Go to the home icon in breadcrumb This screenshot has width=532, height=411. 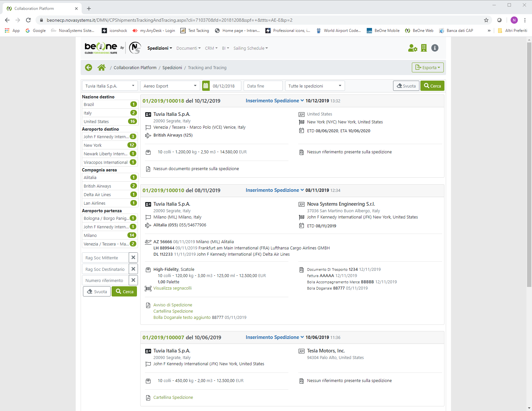pyautogui.click(x=101, y=67)
